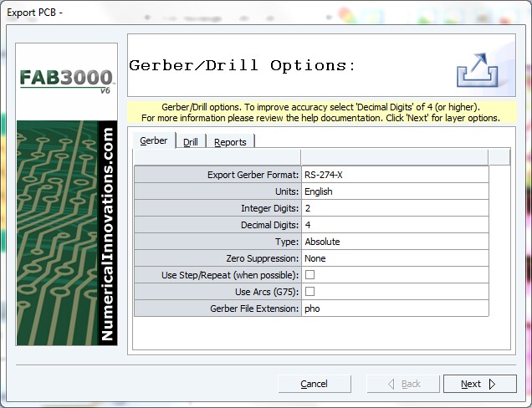Click the 'Type:' label
The image size is (532, 408).
(x=287, y=242)
